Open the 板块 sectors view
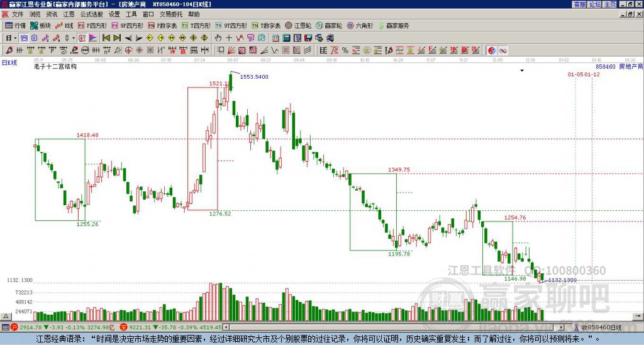The image size is (644, 345). 41,25
